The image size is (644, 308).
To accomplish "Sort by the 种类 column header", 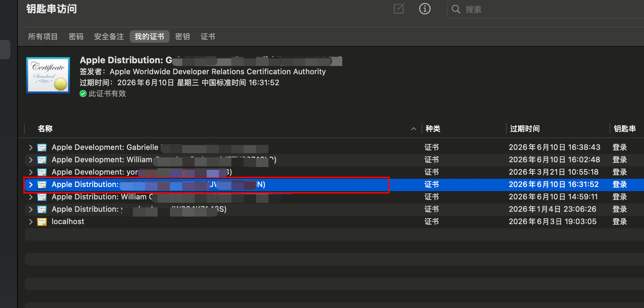I will point(433,129).
